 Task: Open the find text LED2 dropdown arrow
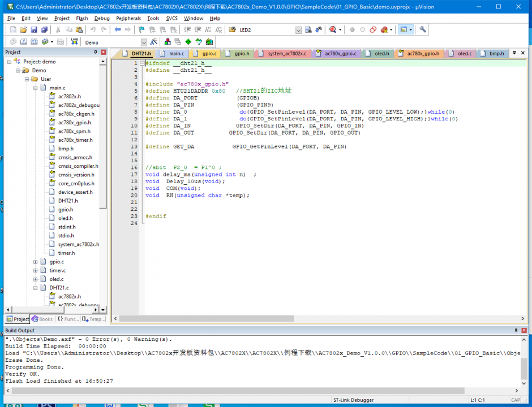click(x=298, y=30)
